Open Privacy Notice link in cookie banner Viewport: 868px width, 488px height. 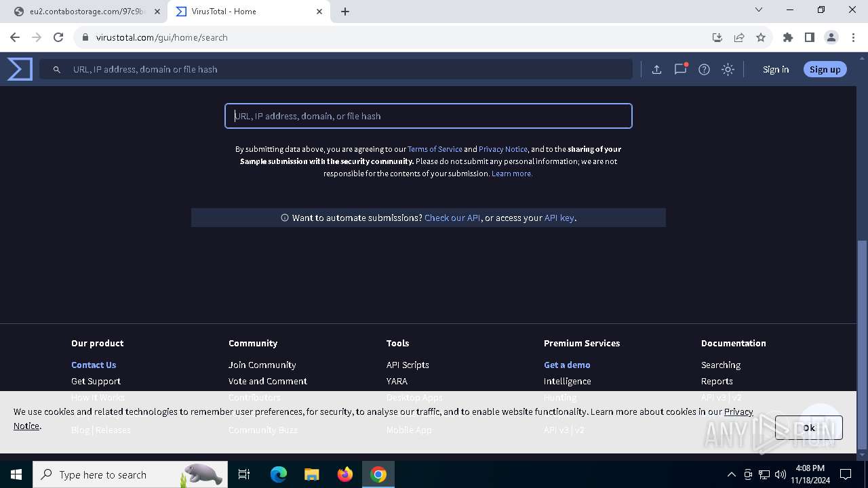tap(738, 411)
